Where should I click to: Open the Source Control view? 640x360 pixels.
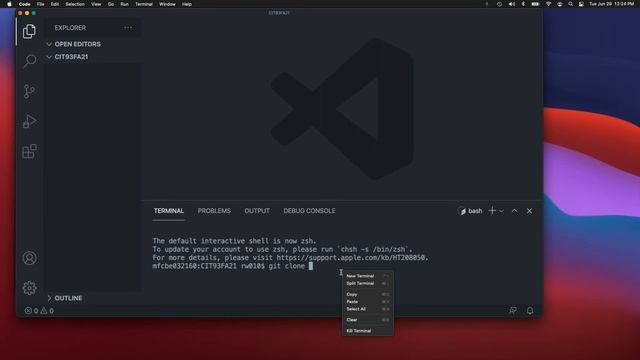[29, 91]
